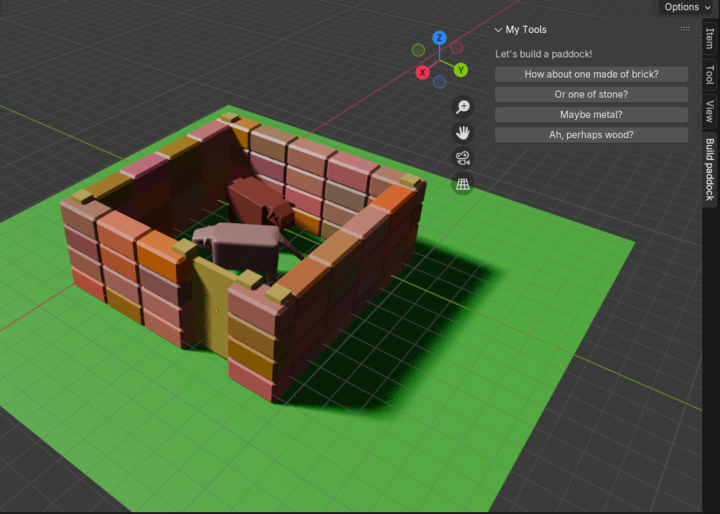Click the 'Ah, perhaps wood?' button
Screen dimensions: 720x514
point(591,135)
